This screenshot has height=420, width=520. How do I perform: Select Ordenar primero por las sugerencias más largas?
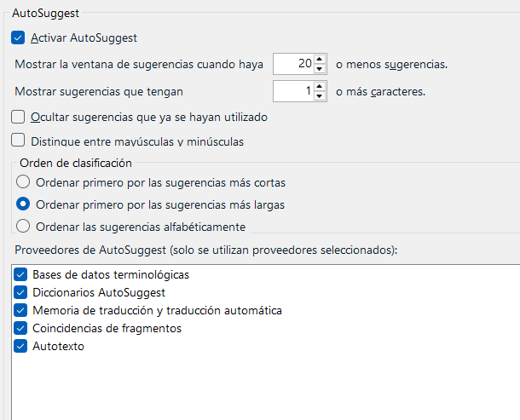(23, 204)
